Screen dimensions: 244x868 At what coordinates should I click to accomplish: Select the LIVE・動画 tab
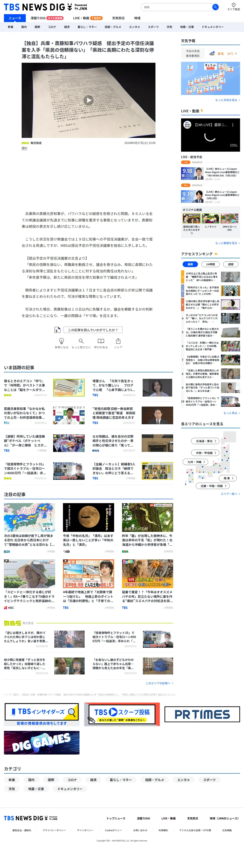point(88,18)
